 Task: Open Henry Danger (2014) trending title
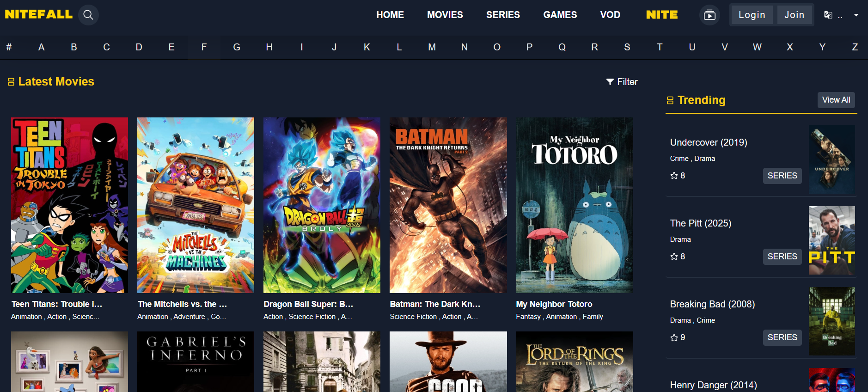[x=714, y=385]
